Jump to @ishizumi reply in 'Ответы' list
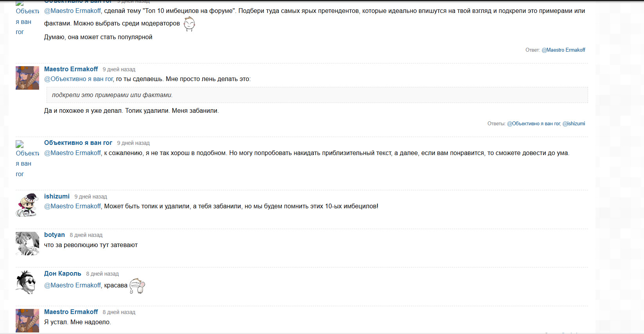The image size is (644, 334). tap(574, 123)
